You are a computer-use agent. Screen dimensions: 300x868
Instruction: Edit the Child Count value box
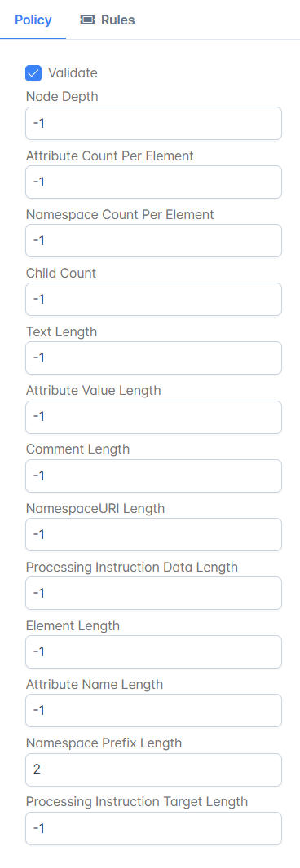pos(153,300)
